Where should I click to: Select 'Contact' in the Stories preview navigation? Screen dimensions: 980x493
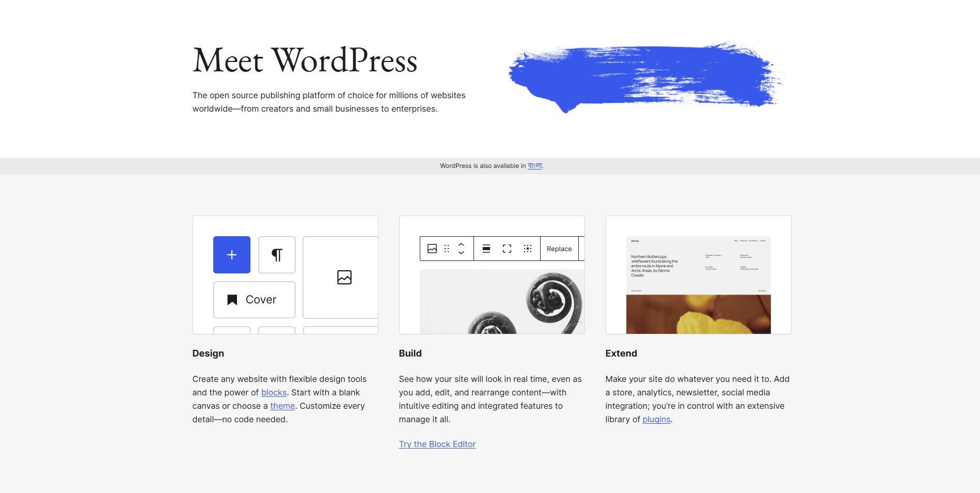[x=763, y=241]
